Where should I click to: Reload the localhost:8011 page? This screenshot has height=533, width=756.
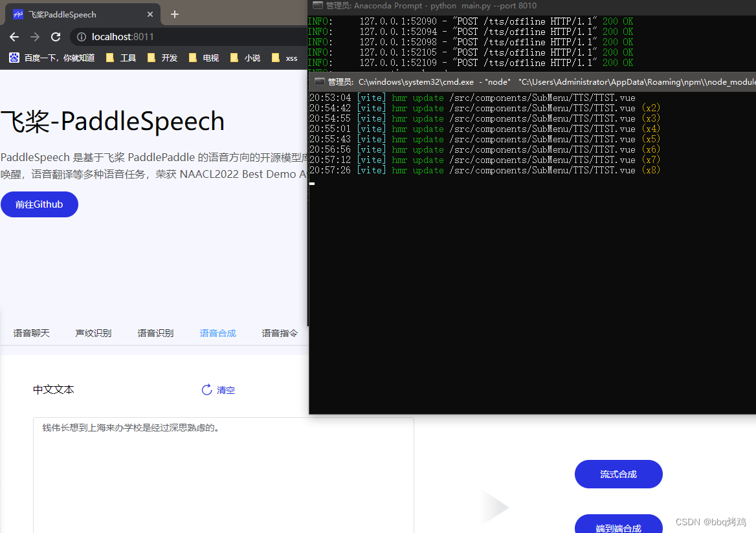click(55, 37)
